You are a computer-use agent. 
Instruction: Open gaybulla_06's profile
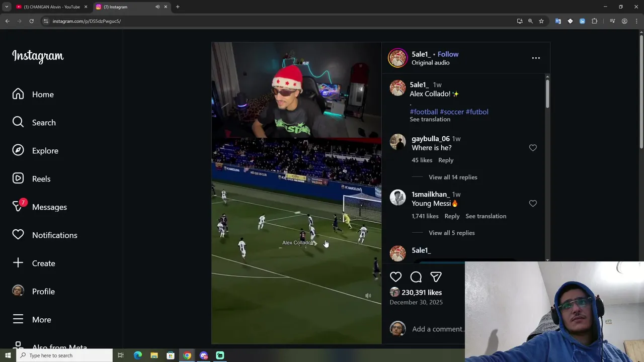pyautogui.click(x=431, y=139)
